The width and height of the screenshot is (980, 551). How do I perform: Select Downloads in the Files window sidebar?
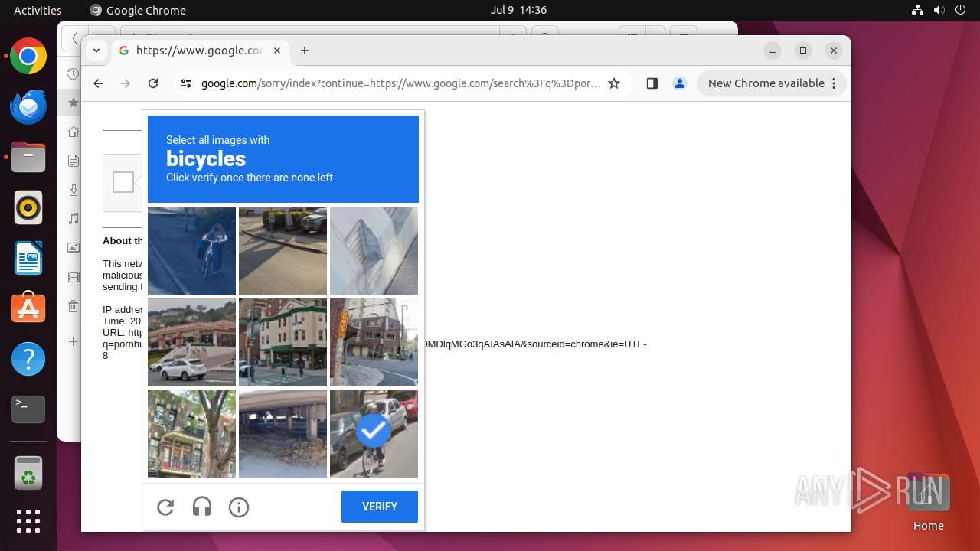[x=73, y=190]
